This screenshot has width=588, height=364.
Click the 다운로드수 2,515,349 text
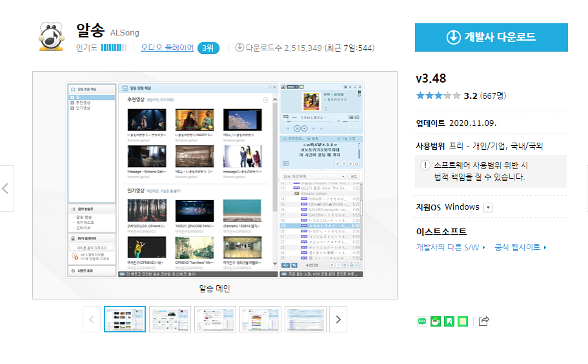point(284,48)
